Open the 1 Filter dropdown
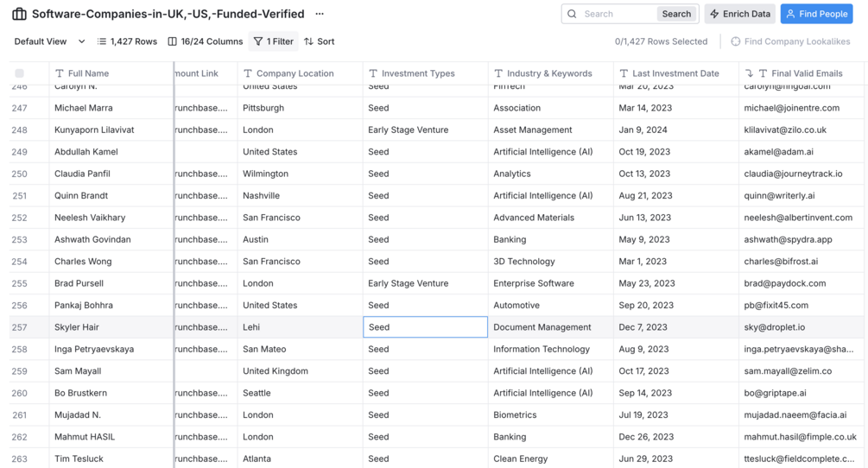 (x=273, y=41)
